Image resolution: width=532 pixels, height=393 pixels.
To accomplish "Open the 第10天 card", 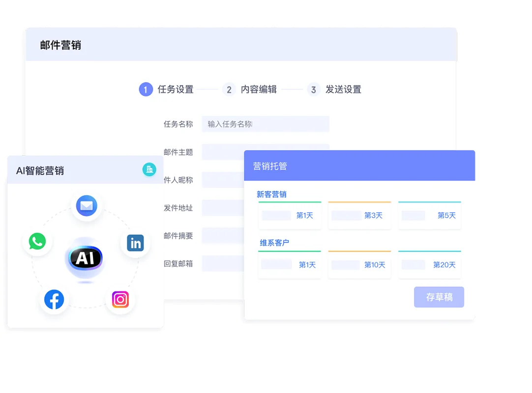I will coord(359,265).
